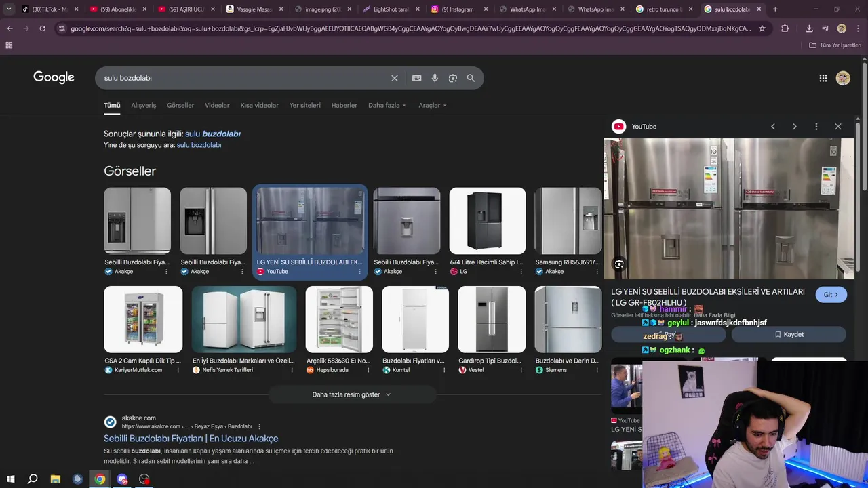This screenshot has height=488, width=868.
Task: Open CSA 2 Cam Kapılı Dik Tip image
Action: click(143, 319)
